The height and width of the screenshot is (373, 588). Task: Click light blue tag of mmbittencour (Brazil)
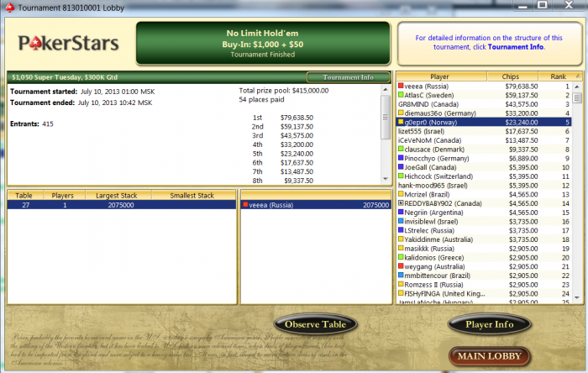tap(401, 276)
